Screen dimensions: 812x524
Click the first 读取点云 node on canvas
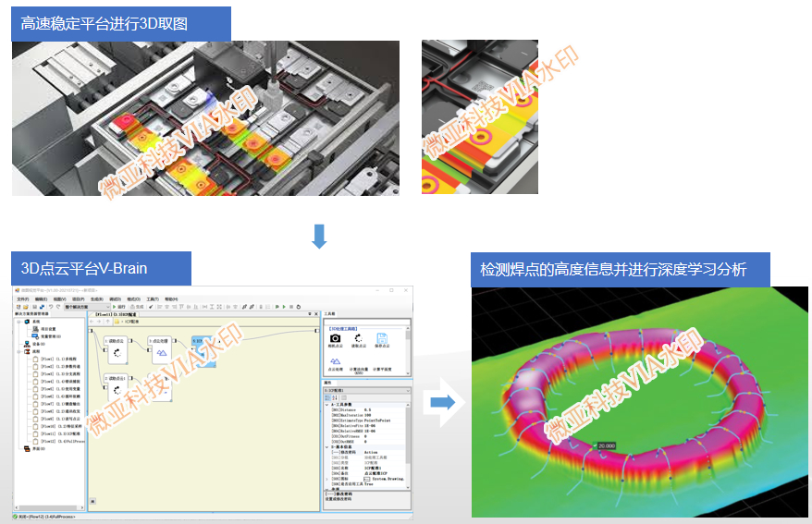coord(117,349)
